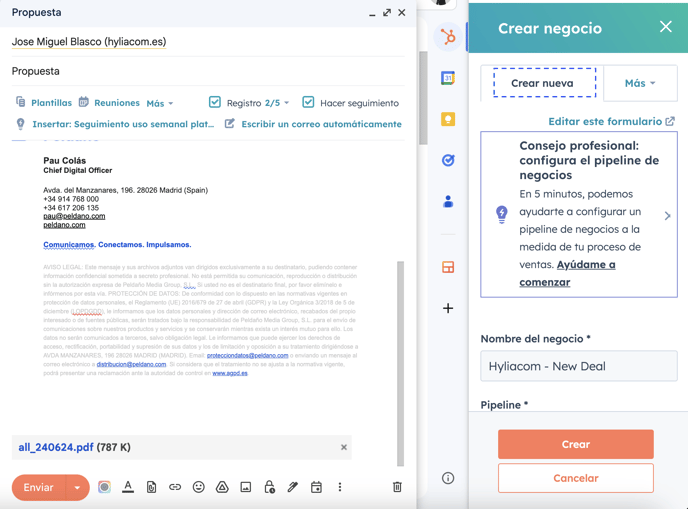
Task: Click Ayúdame a comenzar link
Action: (x=567, y=273)
